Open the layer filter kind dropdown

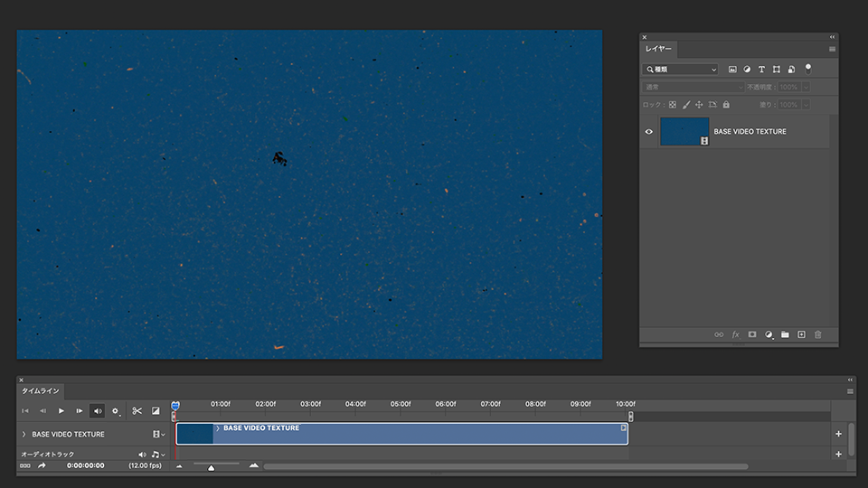pos(680,70)
